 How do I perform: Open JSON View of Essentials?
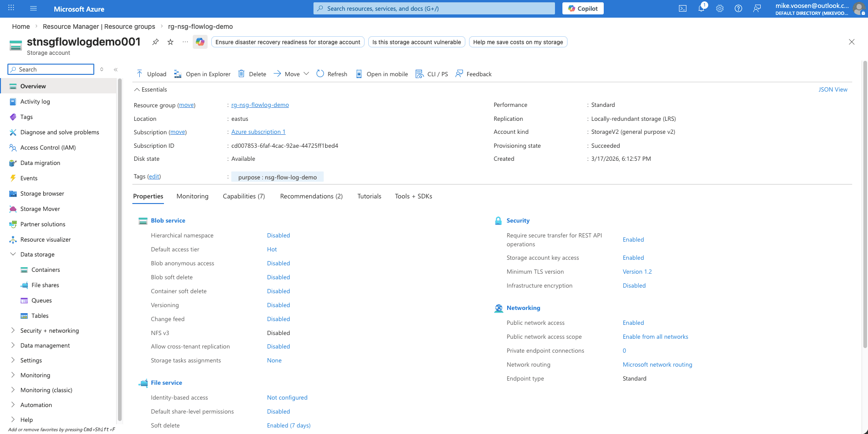click(x=833, y=89)
